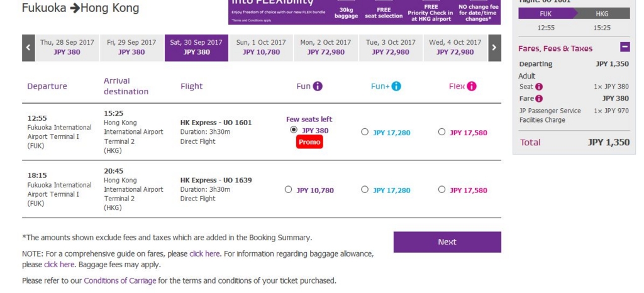Click the Seat info icon
This screenshot has width=644, height=293.
539,87
